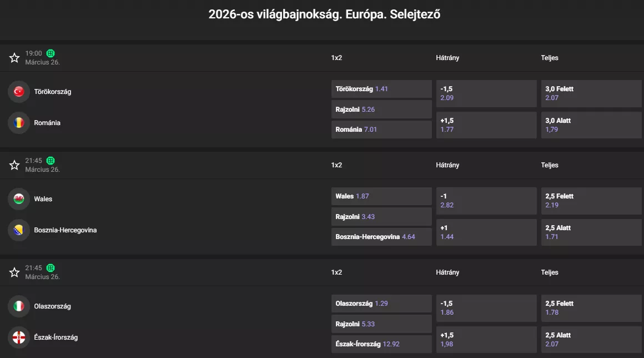Pick Olaszország handicap -1,5 at 1.86

coord(486,308)
